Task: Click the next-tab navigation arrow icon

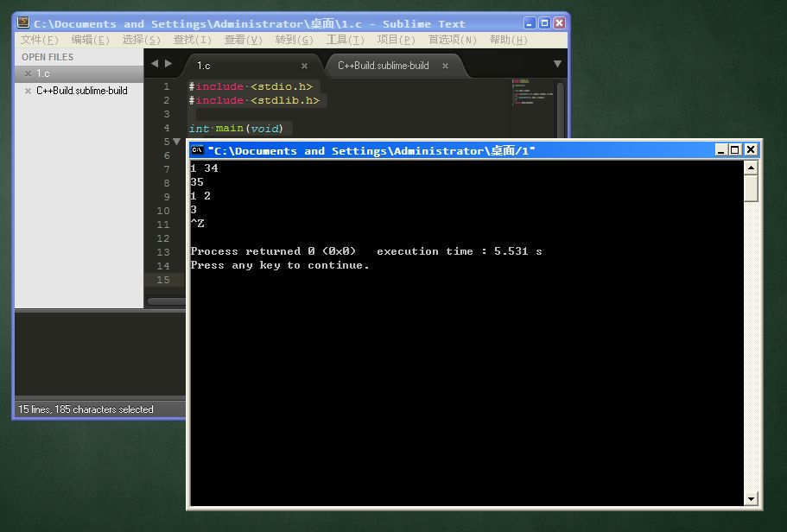Action: pos(168,62)
